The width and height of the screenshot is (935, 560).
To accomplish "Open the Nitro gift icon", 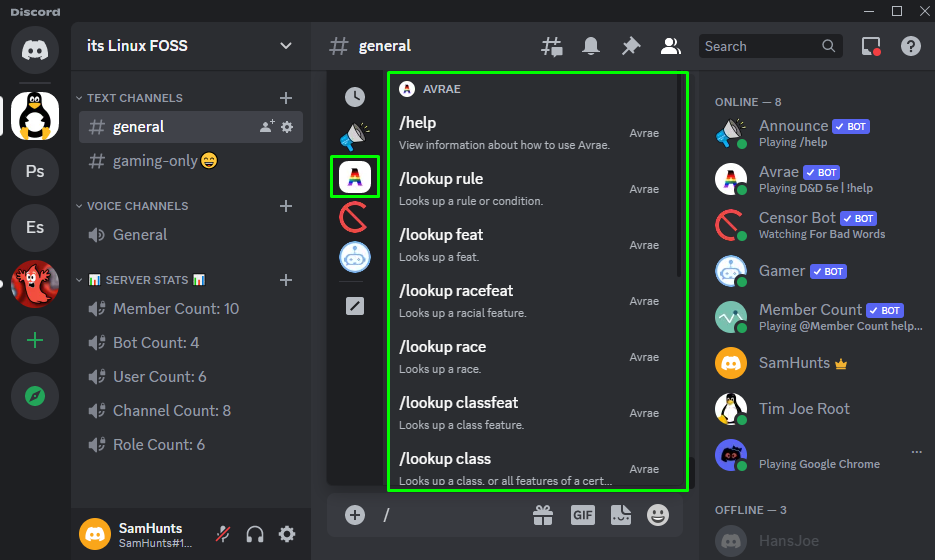I will 543,515.
